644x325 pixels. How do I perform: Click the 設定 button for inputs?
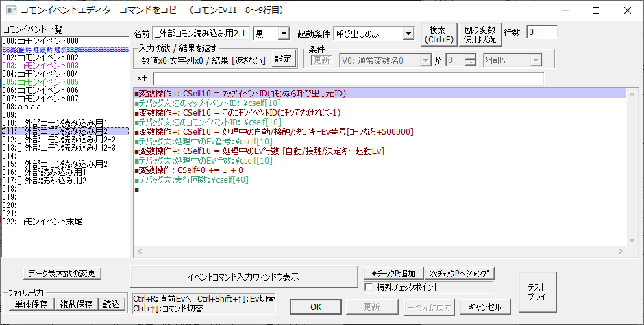pos(284,59)
